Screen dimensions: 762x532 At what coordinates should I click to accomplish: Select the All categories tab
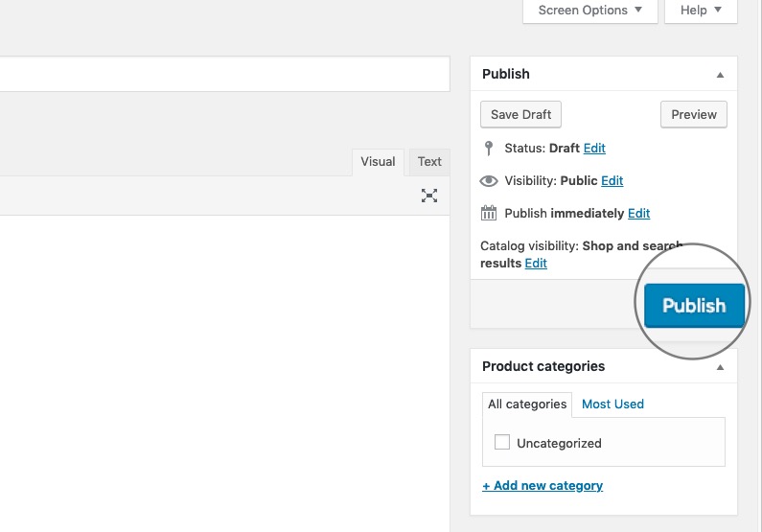click(527, 405)
